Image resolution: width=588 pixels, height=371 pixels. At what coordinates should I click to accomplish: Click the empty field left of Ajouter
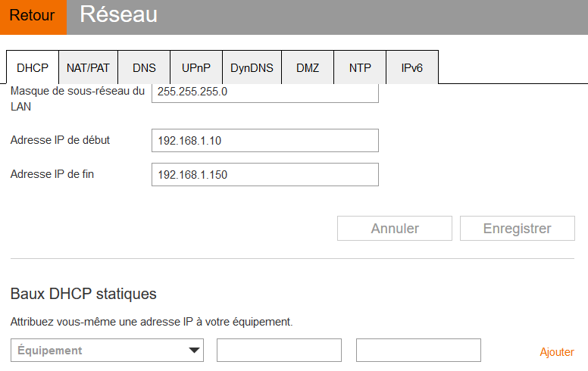coord(418,351)
